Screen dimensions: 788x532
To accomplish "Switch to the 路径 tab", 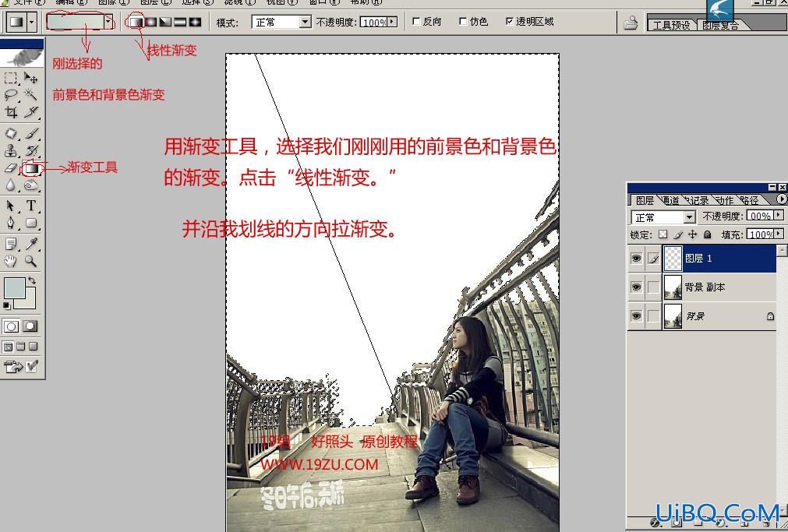I will click(x=749, y=200).
